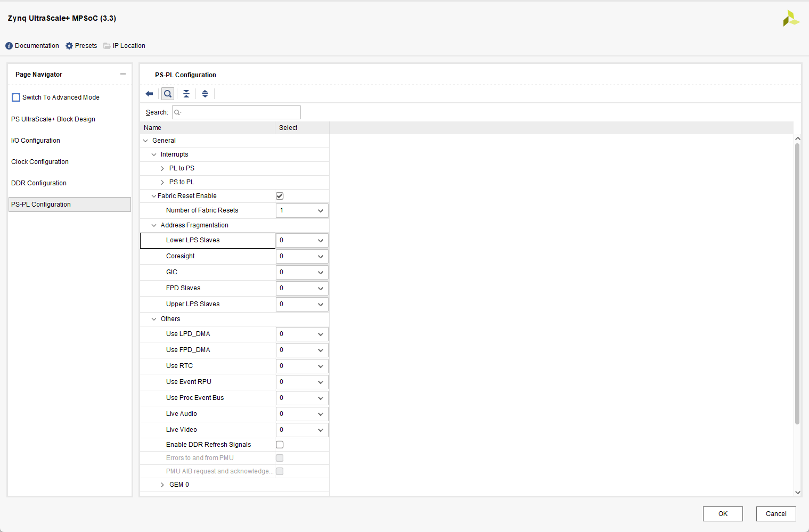Image resolution: width=809 pixels, height=532 pixels.
Task: Select PS-PL Configuration page
Action: point(70,204)
